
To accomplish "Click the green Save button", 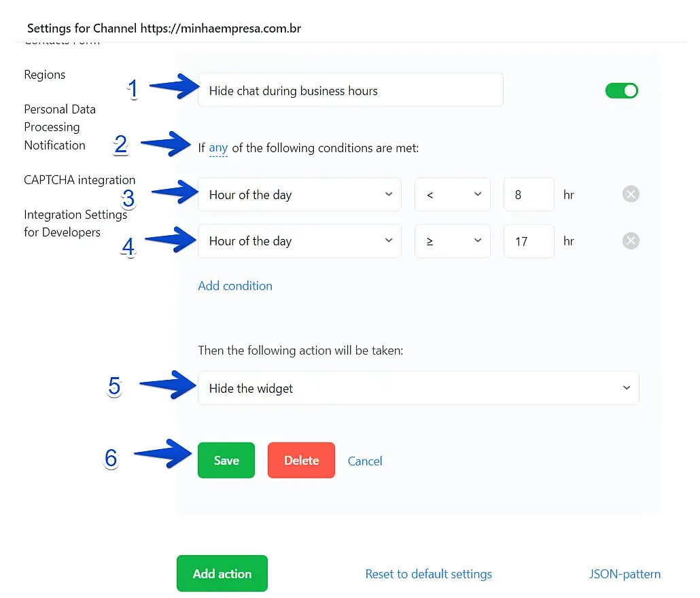I will click(226, 460).
